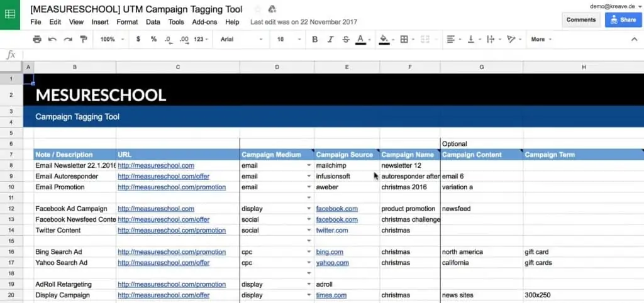
Task: Open the Tools menu
Action: click(x=176, y=22)
